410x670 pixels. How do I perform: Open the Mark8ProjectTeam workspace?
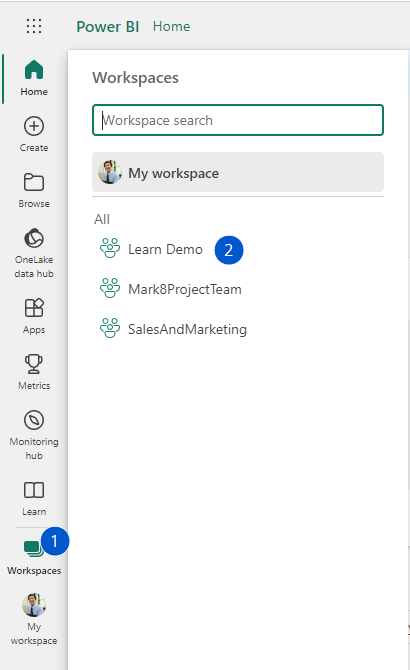pyautogui.click(x=185, y=289)
